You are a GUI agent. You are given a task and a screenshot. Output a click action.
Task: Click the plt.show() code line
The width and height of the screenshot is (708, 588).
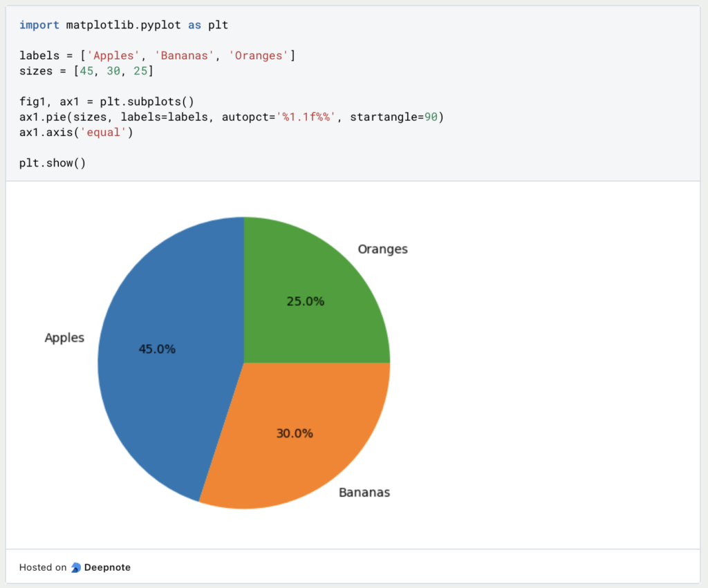(53, 163)
